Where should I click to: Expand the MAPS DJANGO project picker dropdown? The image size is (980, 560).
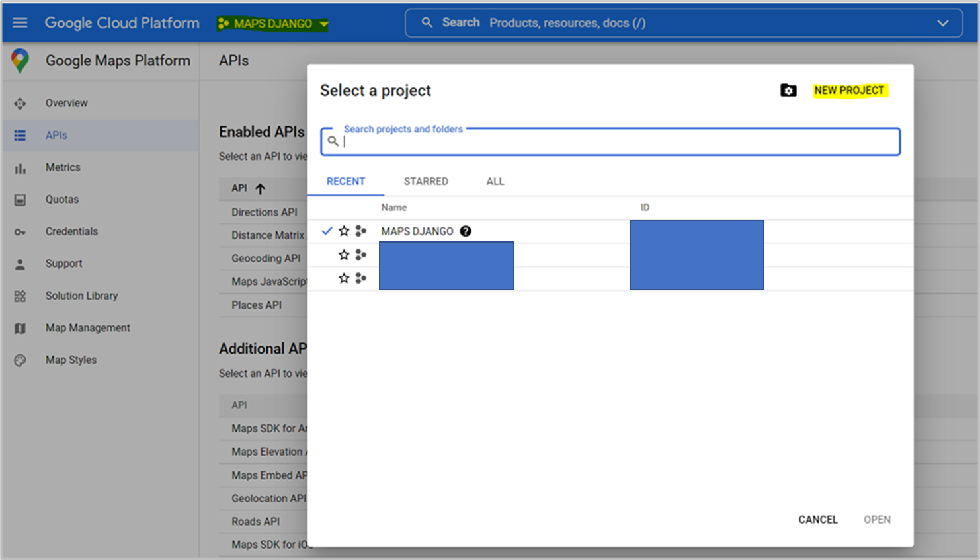tap(324, 22)
